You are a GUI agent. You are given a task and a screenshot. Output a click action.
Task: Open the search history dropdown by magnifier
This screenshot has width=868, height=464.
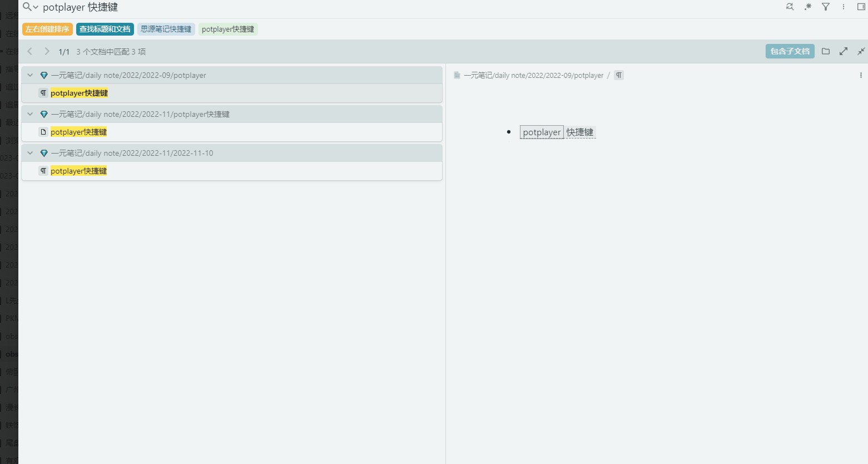click(30, 7)
